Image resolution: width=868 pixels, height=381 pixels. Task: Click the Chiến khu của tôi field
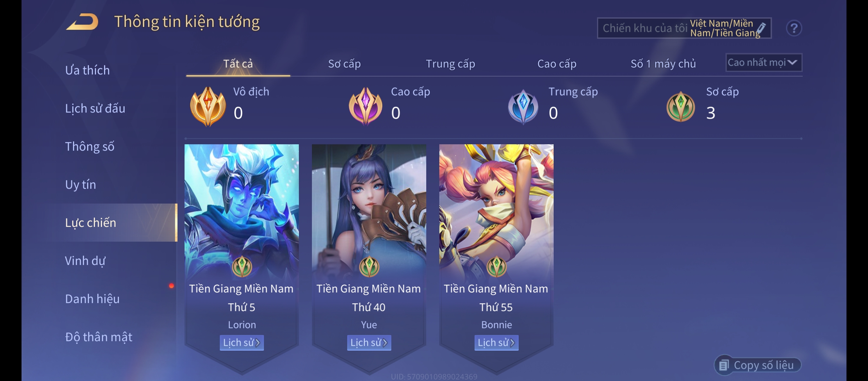684,28
